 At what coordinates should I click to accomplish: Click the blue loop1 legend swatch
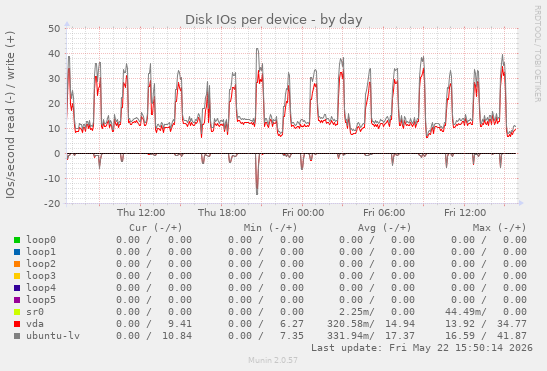coord(17,252)
